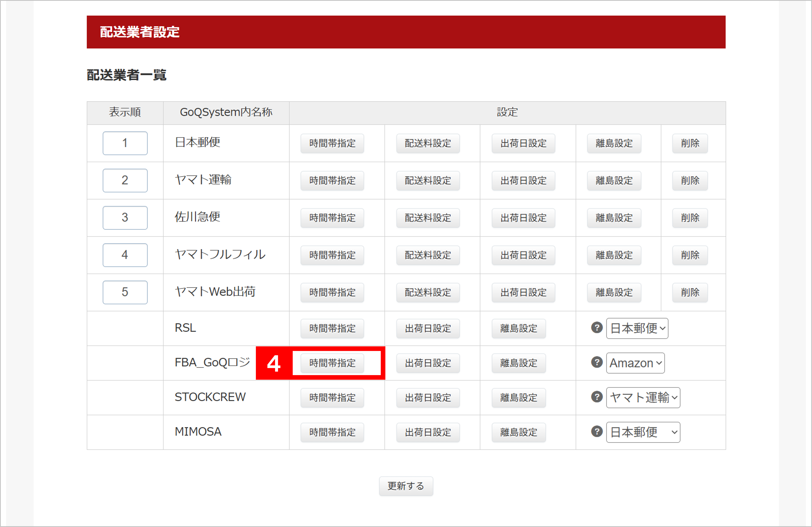
Task: Click the help icon in STOCKCREW row
Action: (597, 397)
